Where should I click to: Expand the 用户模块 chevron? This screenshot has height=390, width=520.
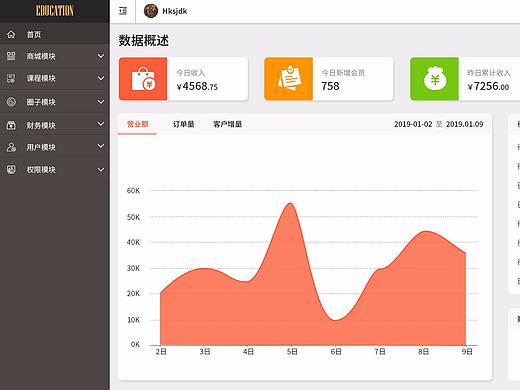[101, 146]
